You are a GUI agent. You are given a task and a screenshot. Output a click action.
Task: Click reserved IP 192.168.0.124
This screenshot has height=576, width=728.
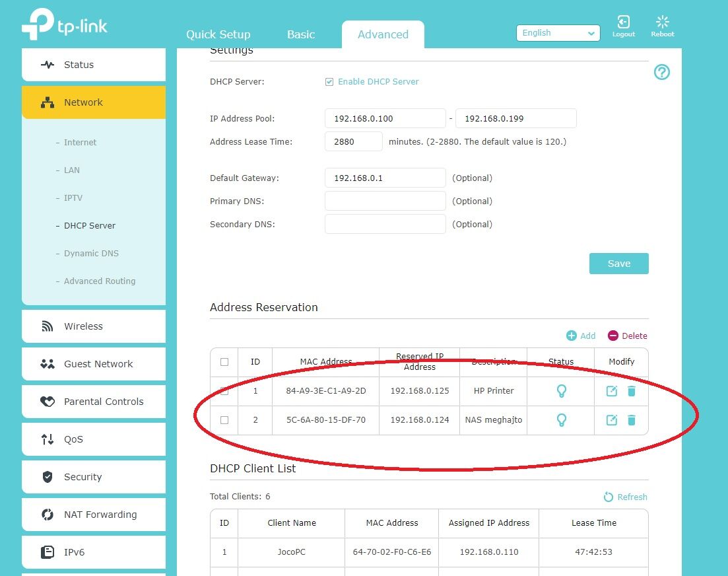[420, 420]
